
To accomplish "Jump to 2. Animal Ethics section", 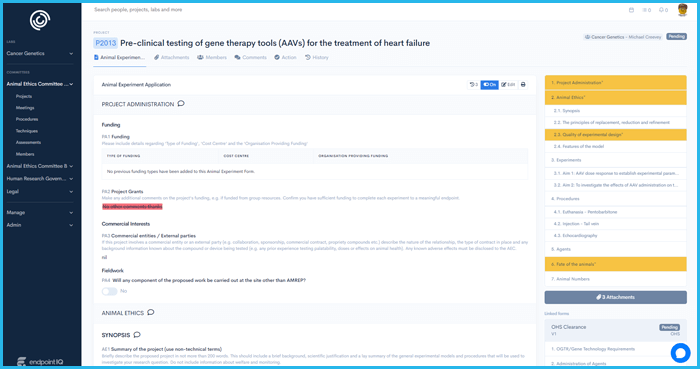I will 616,97.
